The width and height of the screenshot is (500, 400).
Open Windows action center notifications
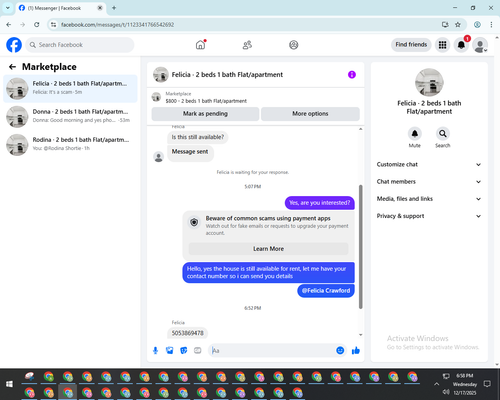(487, 384)
